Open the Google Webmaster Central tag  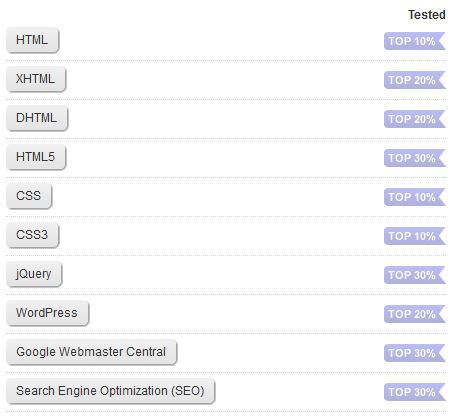91,352
